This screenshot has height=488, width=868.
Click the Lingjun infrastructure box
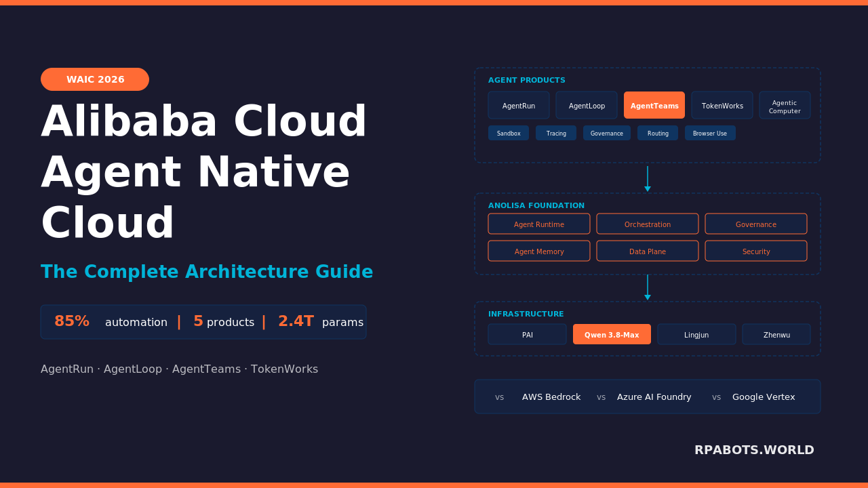point(696,334)
